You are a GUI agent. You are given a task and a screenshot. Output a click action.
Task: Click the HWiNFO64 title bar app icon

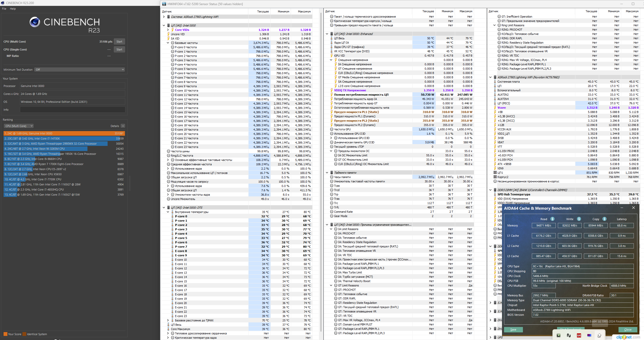[x=164, y=4]
